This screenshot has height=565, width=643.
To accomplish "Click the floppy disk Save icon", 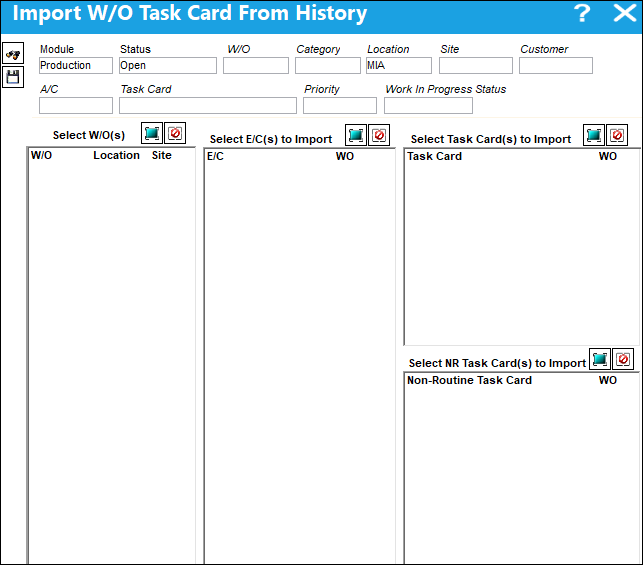I will 13,77.
